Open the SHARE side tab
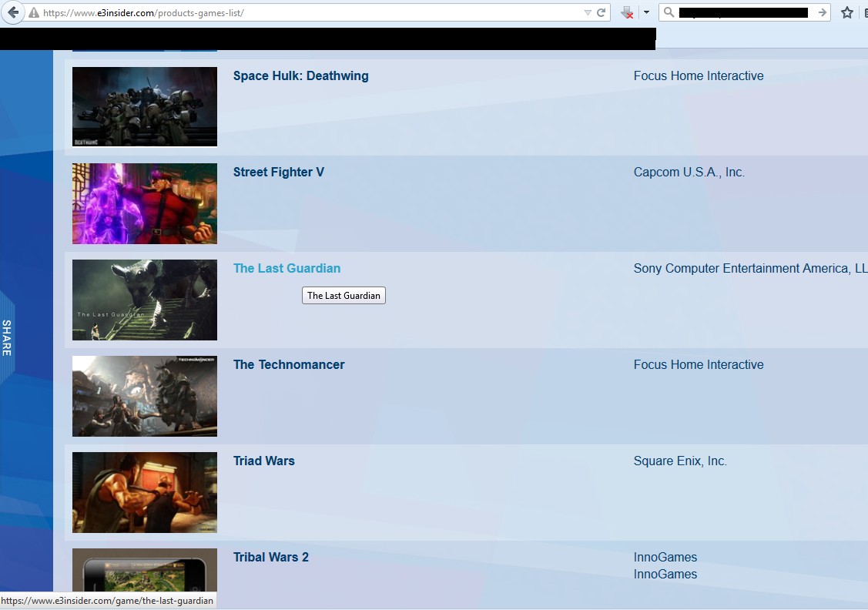868x610 pixels. (x=7, y=337)
